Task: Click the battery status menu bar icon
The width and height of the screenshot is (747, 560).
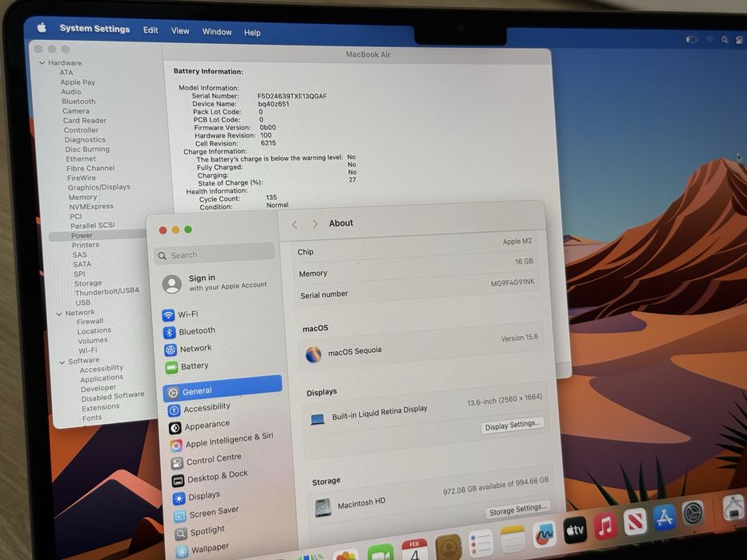Action: pyautogui.click(x=691, y=39)
